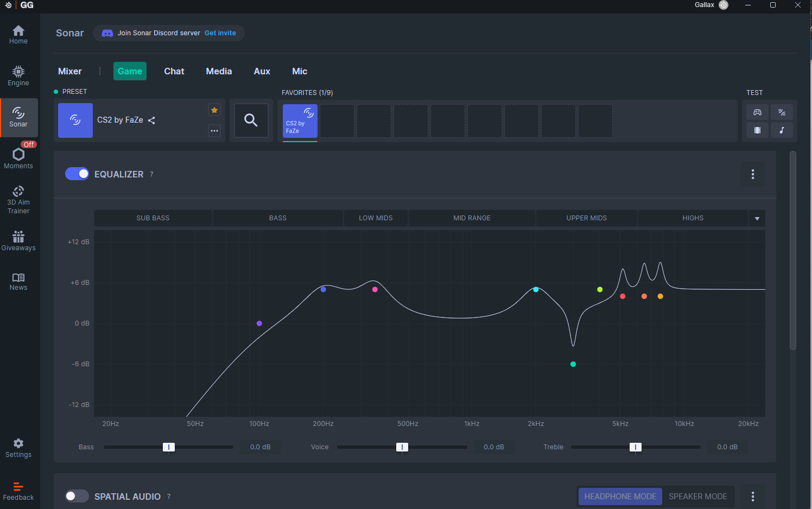Click the Voice 0.0 dB value field

click(494, 447)
